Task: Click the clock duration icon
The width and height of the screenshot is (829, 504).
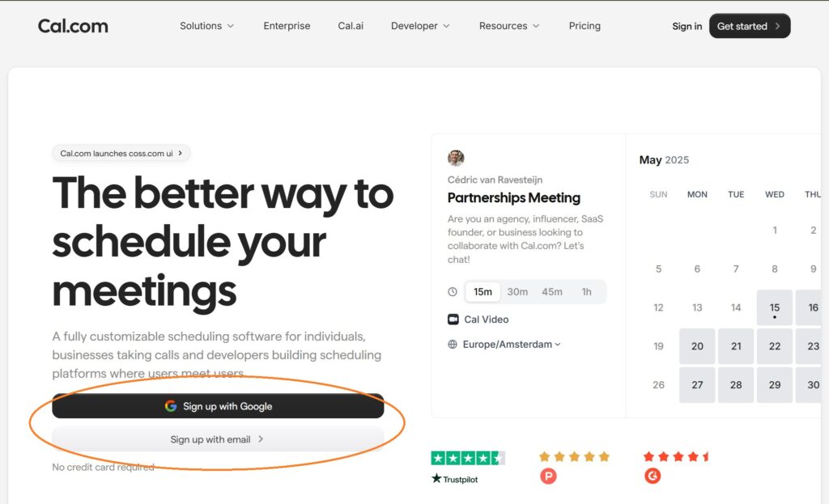Action: pyautogui.click(x=453, y=292)
